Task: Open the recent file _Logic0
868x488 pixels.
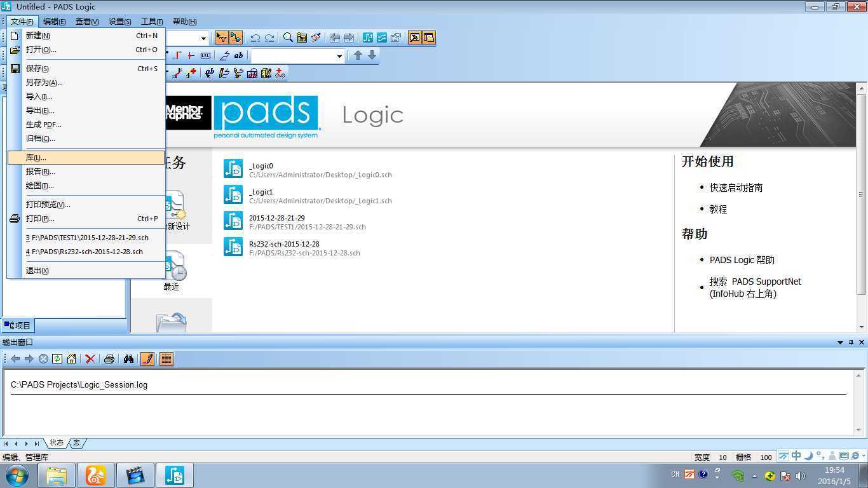Action: pyautogui.click(x=308, y=170)
